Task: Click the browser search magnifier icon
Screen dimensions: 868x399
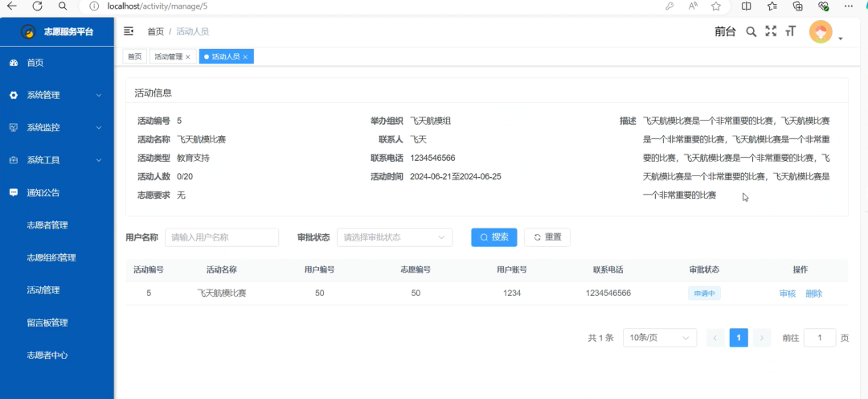Action: (x=63, y=6)
